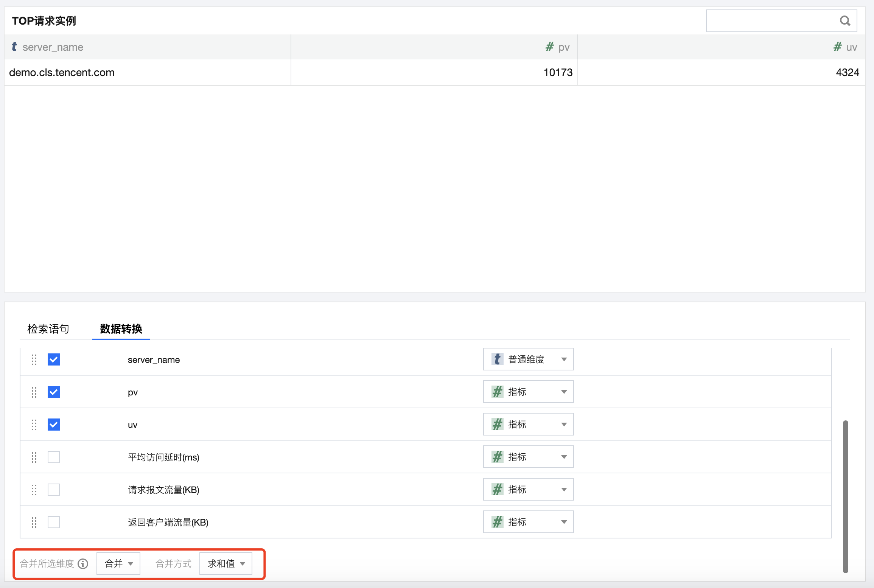Select the 数据转换 tab

point(121,328)
